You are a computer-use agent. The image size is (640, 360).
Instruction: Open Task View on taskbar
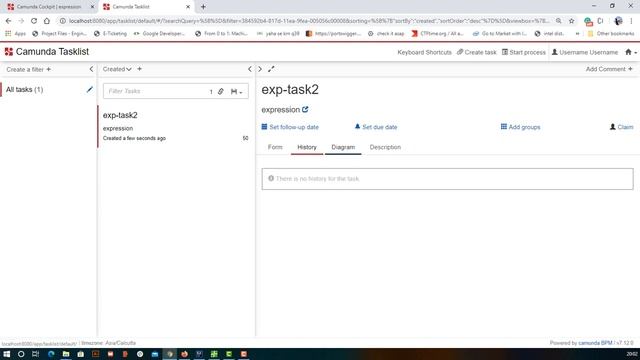click(36, 354)
